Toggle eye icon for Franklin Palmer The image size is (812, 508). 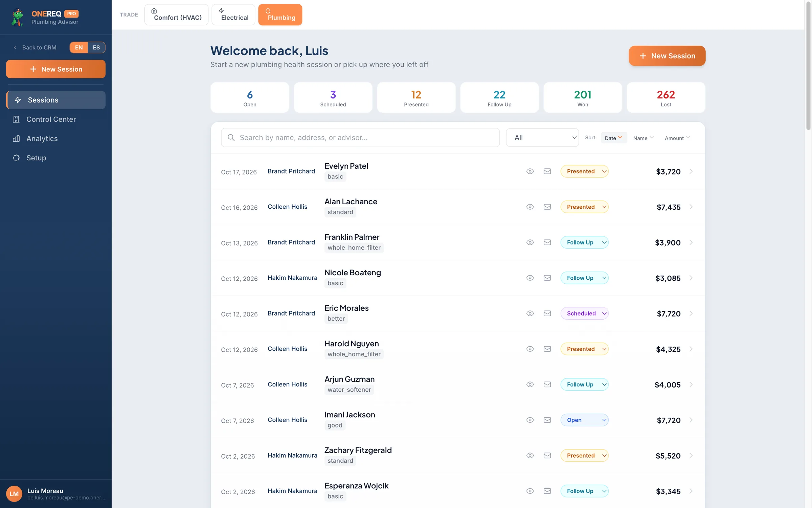[530, 242]
